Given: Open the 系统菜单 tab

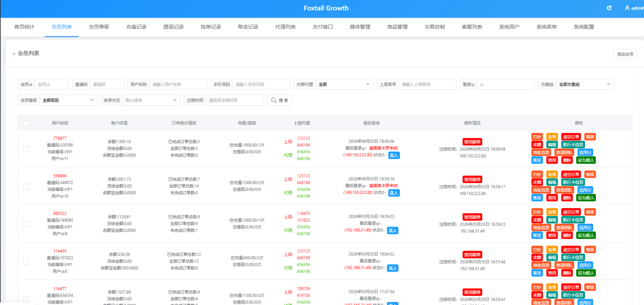Looking at the screenshot, I should point(546,27).
